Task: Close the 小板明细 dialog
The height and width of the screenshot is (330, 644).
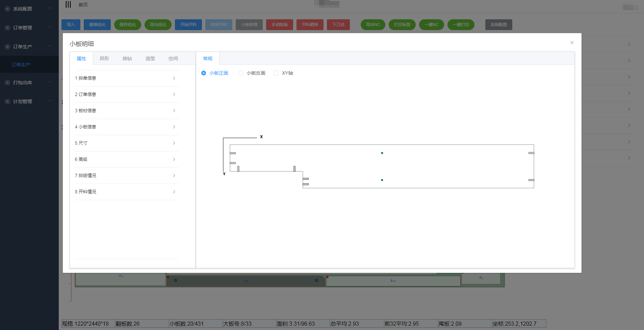Action: coord(572,43)
